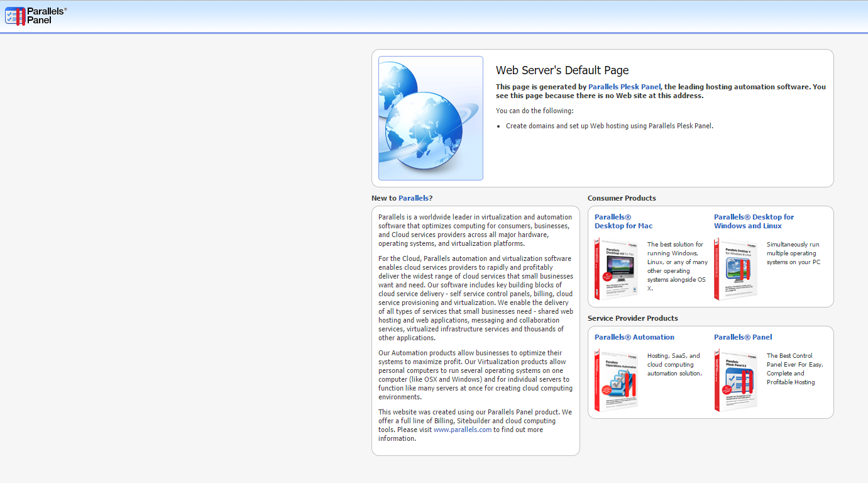This screenshot has height=483, width=868.
Task: Visit the www.parallels.com link
Action: tap(463, 430)
